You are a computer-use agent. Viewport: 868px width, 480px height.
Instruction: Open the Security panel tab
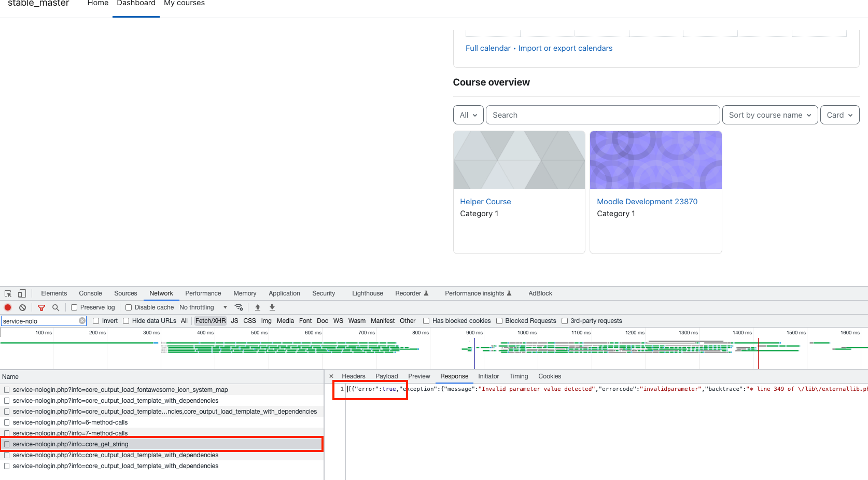click(x=324, y=293)
